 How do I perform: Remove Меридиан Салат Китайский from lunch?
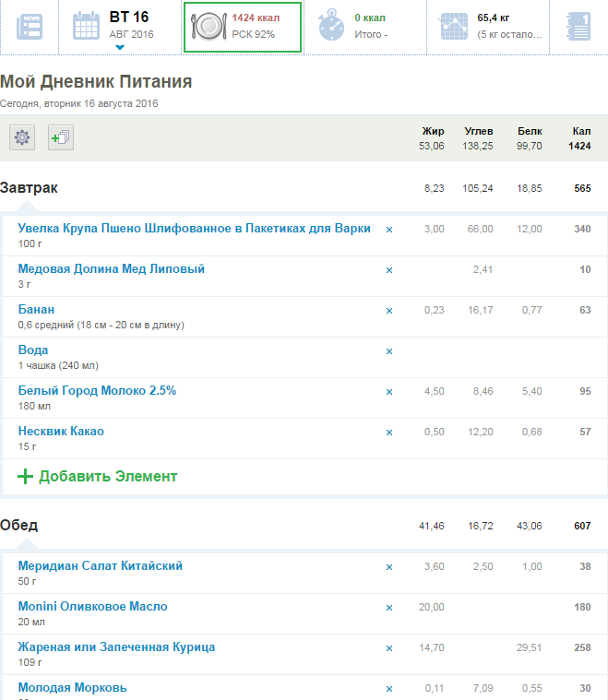click(388, 567)
